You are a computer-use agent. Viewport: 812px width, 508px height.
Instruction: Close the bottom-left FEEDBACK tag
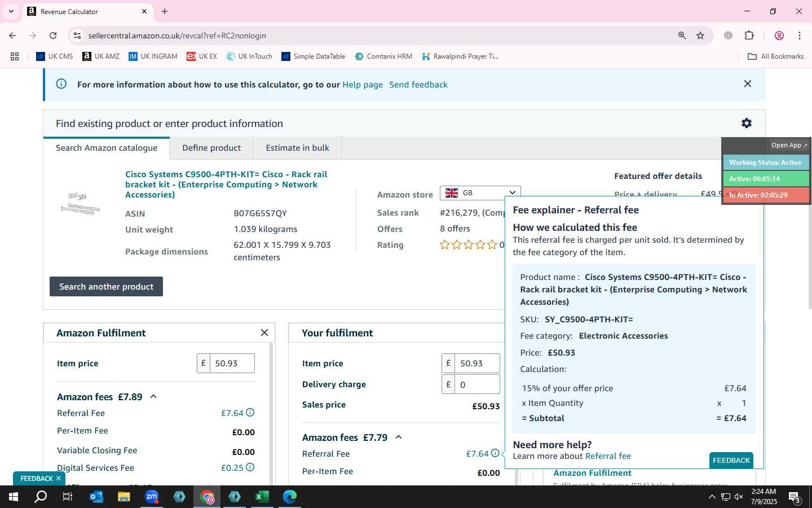pyautogui.click(x=59, y=479)
